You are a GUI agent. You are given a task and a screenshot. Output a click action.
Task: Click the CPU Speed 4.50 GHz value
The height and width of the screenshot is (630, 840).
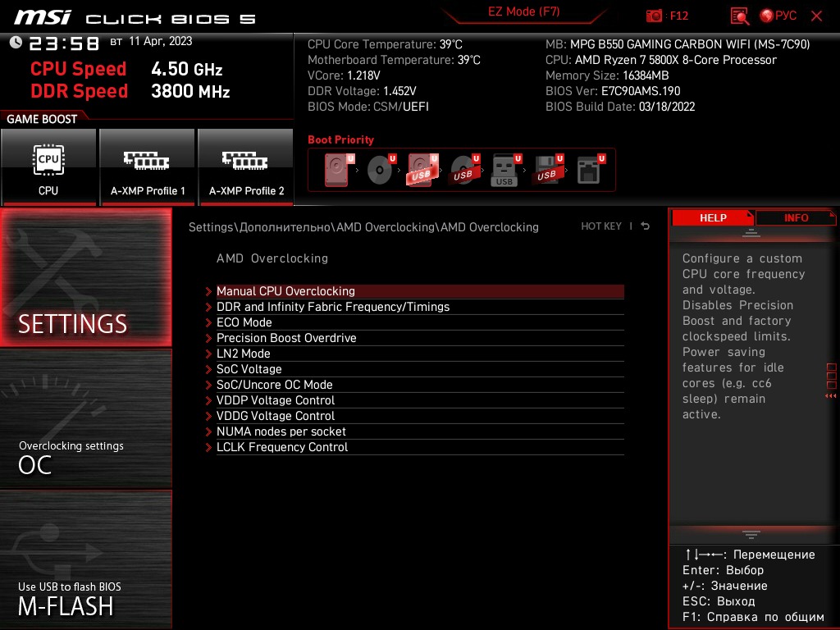point(186,69)
